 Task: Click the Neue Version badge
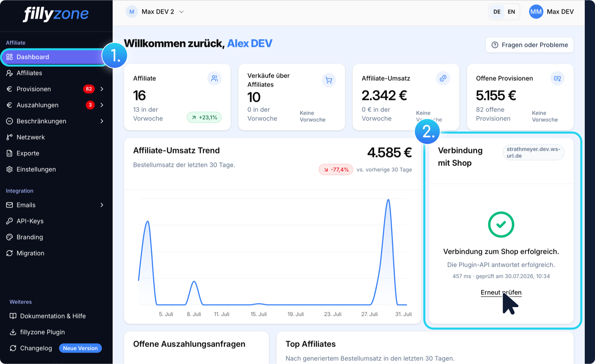click(81, 348)
